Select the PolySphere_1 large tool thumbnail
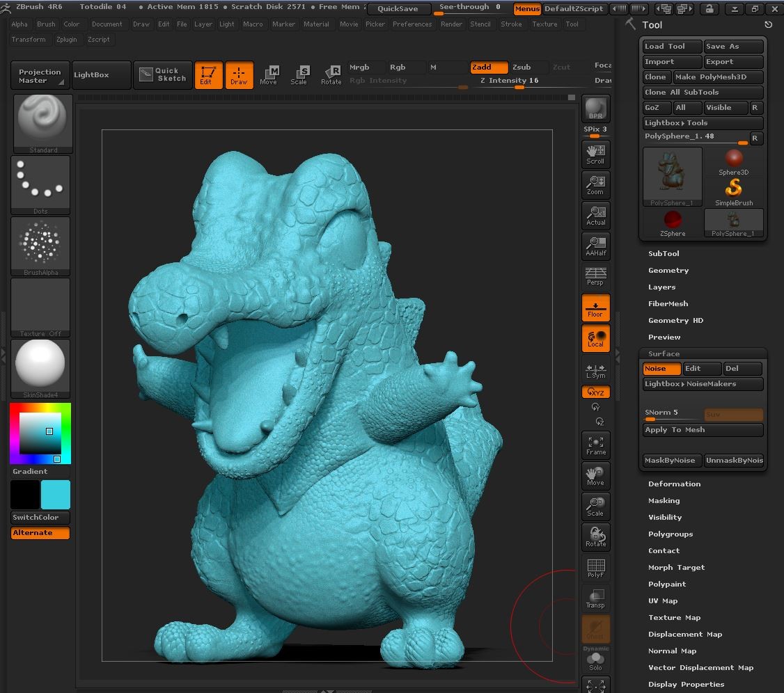The height and width of the screenshot is (693, 784). 672,177
